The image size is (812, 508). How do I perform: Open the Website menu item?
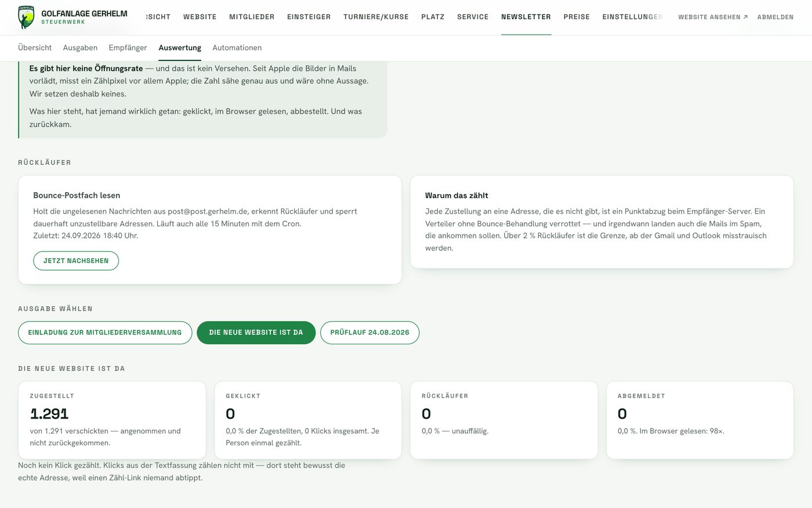point(200,17)
